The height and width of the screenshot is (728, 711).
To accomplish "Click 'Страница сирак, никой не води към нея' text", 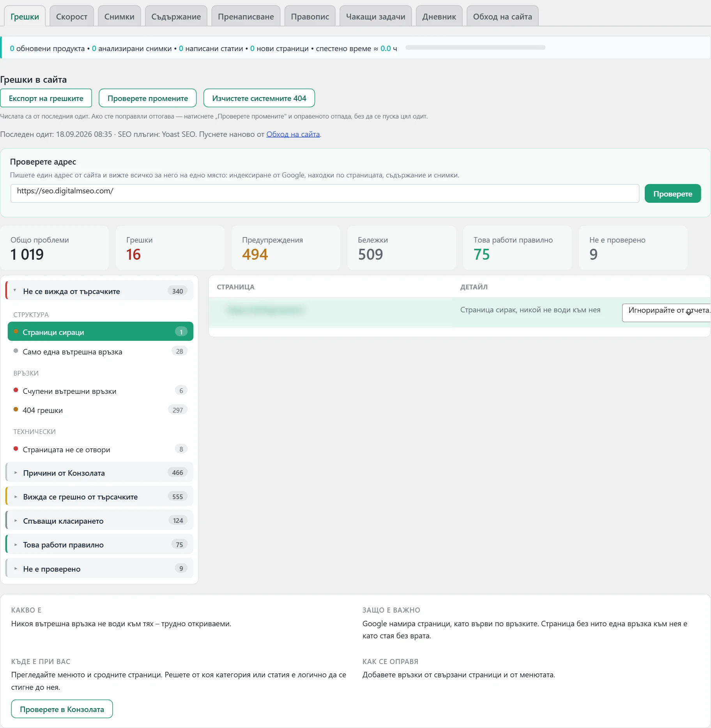I will pyautogui.click(x=530, y=310).
